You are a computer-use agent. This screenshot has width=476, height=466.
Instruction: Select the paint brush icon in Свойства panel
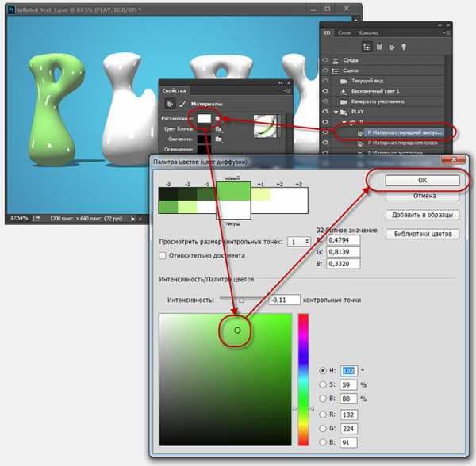tap(182, 105)
